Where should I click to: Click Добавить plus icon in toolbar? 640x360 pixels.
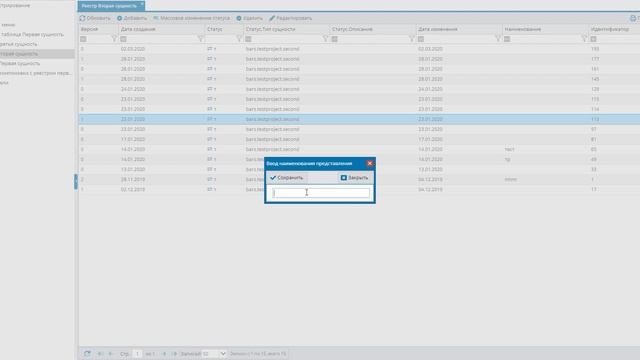[120, 18]
